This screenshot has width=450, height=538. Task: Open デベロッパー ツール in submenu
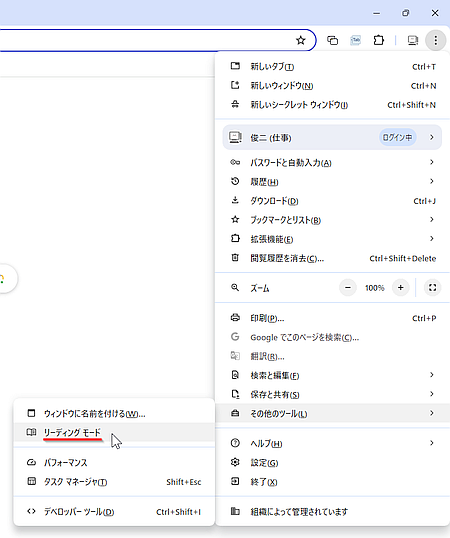point(114,512)
